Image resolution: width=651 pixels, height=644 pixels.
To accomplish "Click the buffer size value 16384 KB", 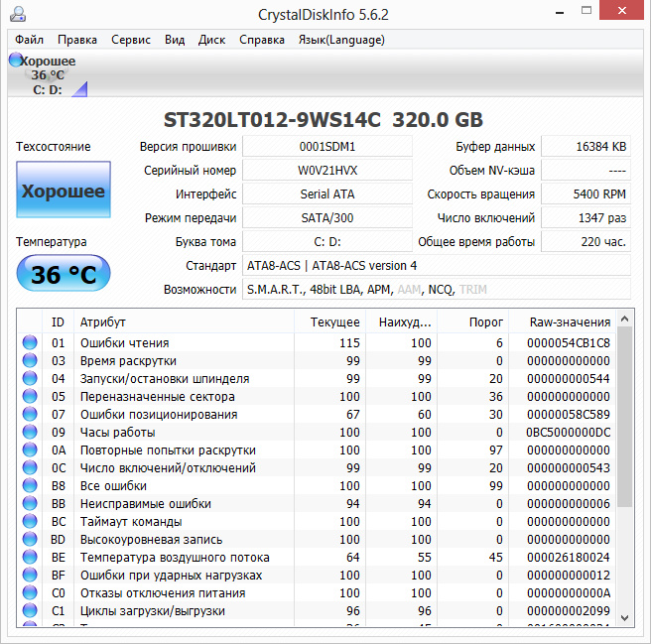I will pos(586,147).
